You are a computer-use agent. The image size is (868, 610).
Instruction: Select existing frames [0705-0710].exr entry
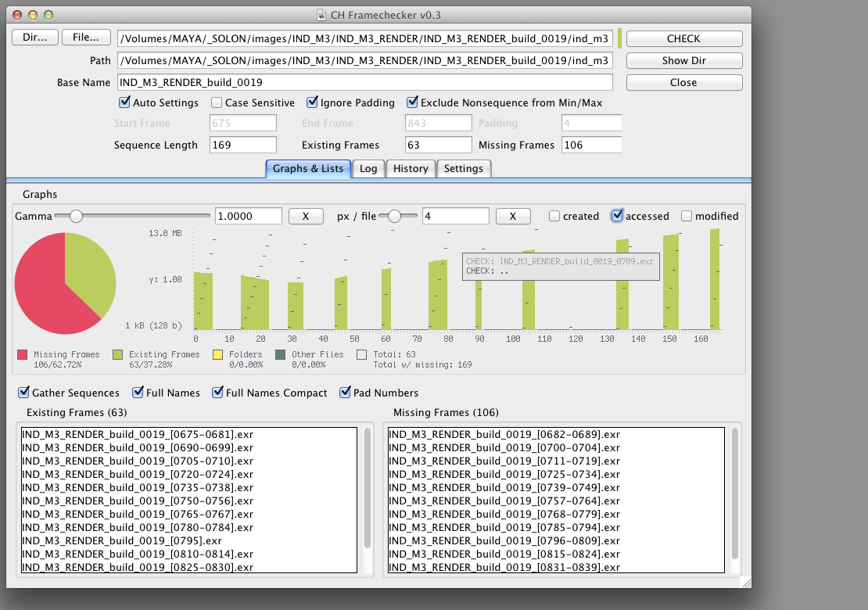click(x=189, y=461)
